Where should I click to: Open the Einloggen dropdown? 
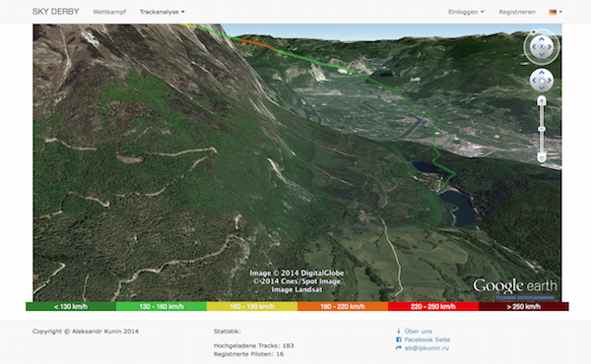[x=466, y=12]
